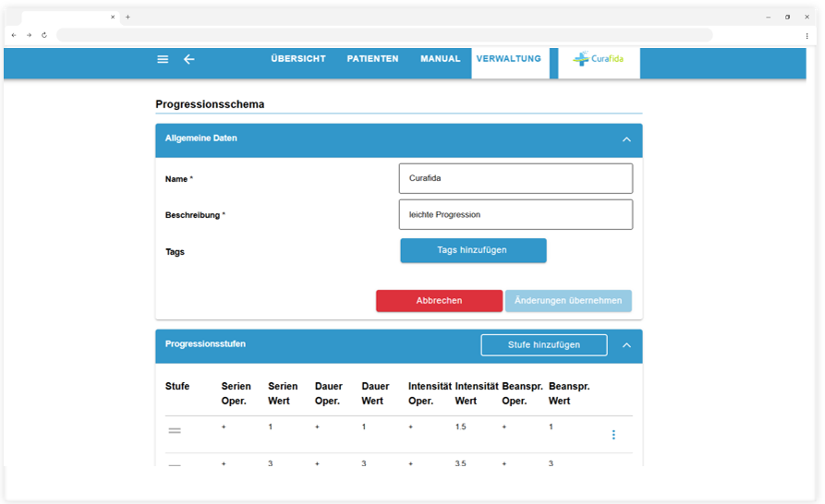The image size is (825, 504).
Task: Click the 3.5 intensity value in second row
Action: click(460, 463)
